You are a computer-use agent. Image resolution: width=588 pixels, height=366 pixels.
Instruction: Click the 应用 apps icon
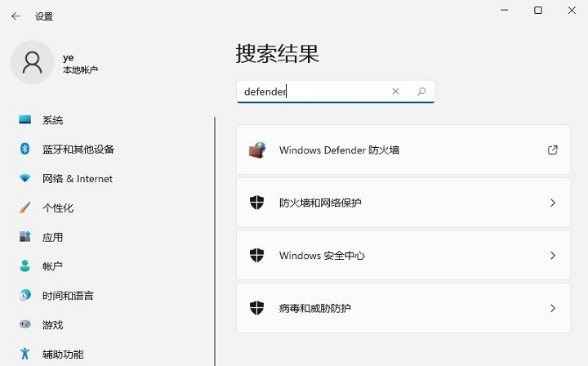click(25, 237)
